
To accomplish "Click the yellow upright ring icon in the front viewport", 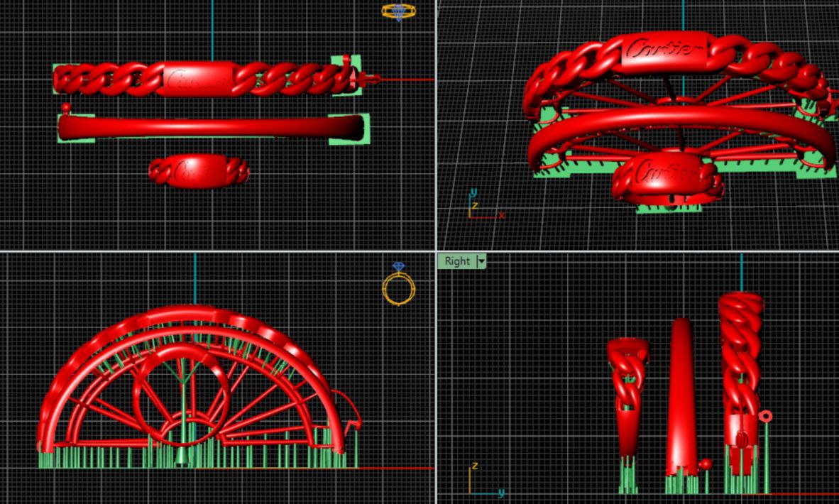I will click(x=399, y=285).
